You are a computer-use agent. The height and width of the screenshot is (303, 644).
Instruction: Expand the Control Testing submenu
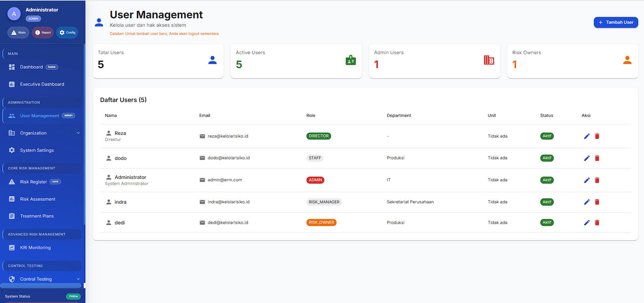(78, 279)
